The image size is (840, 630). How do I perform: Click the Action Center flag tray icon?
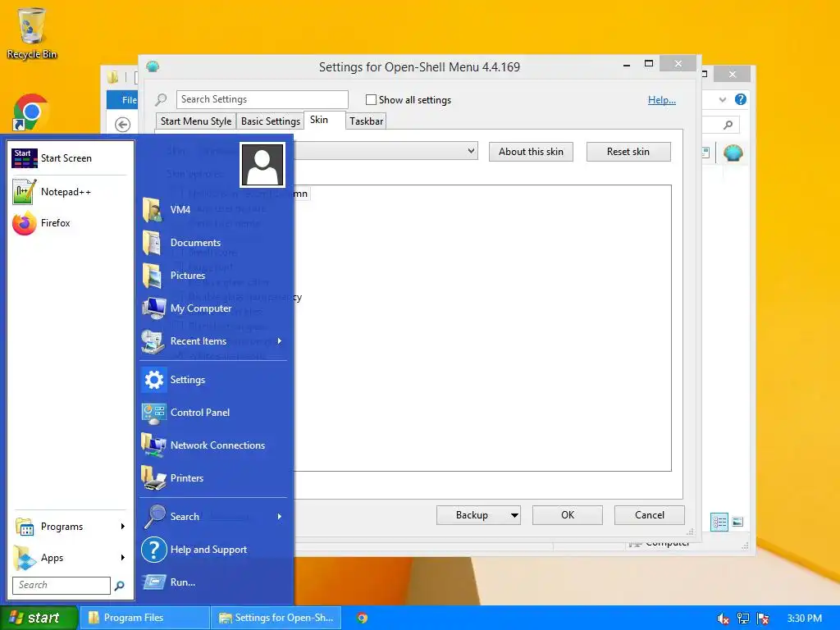click(763, 619)
